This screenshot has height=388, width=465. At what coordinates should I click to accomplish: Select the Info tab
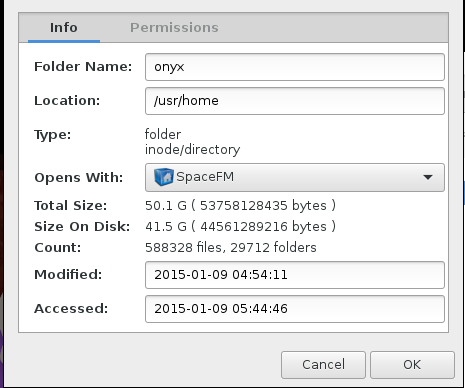(x=64, y=28)
